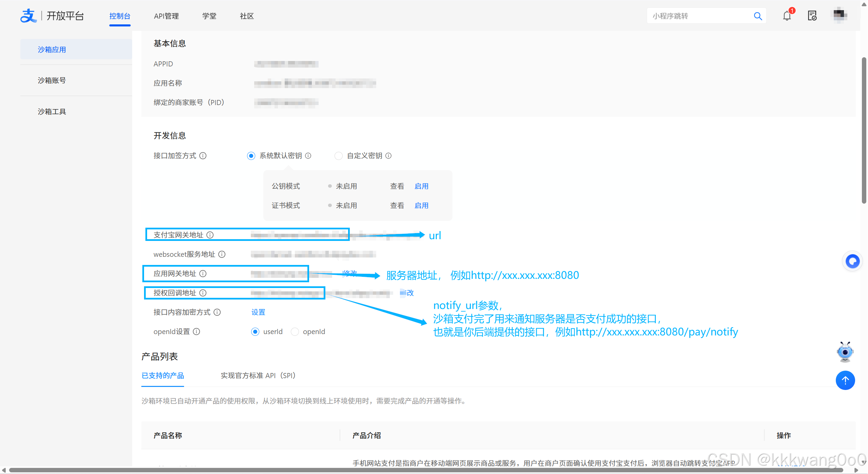The height and width of the screenshot is (474, 868).
Task: Click the blue back-to-top arrow button
Action: pos(845,380)
